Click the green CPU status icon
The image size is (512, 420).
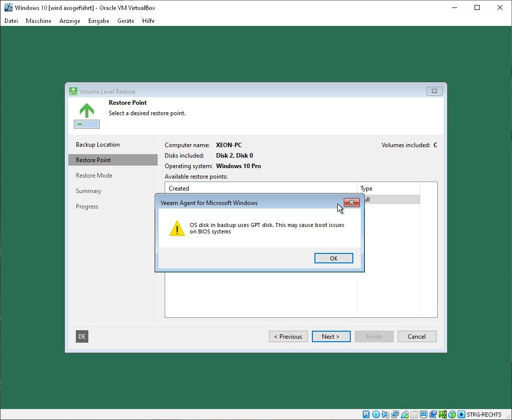[x=443, y=415]
